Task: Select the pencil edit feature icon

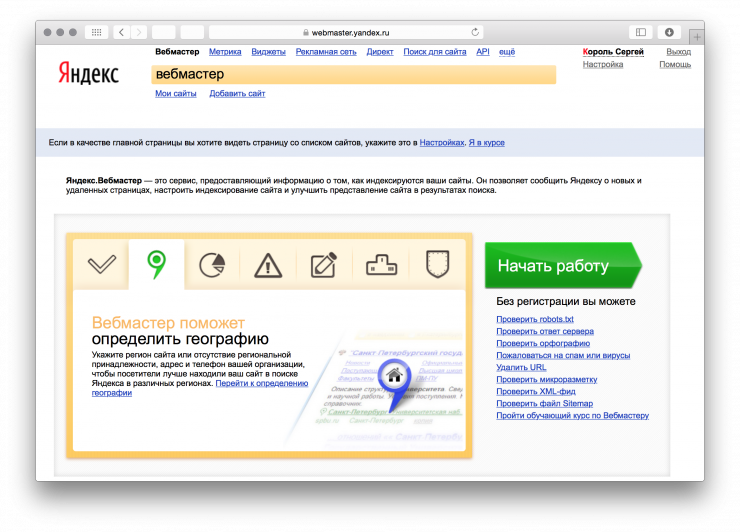Action: tap(323, 265)
